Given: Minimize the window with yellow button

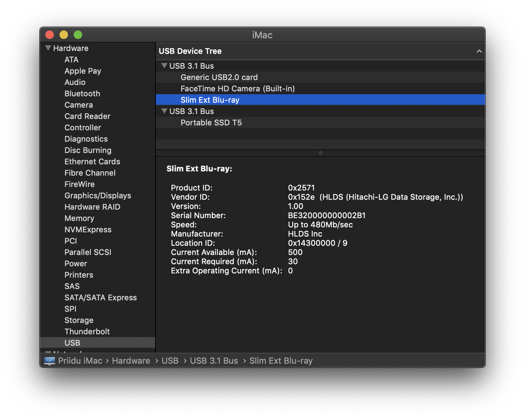Looking at the screenshot, I should pyautogui.click(x=64, y=35).
